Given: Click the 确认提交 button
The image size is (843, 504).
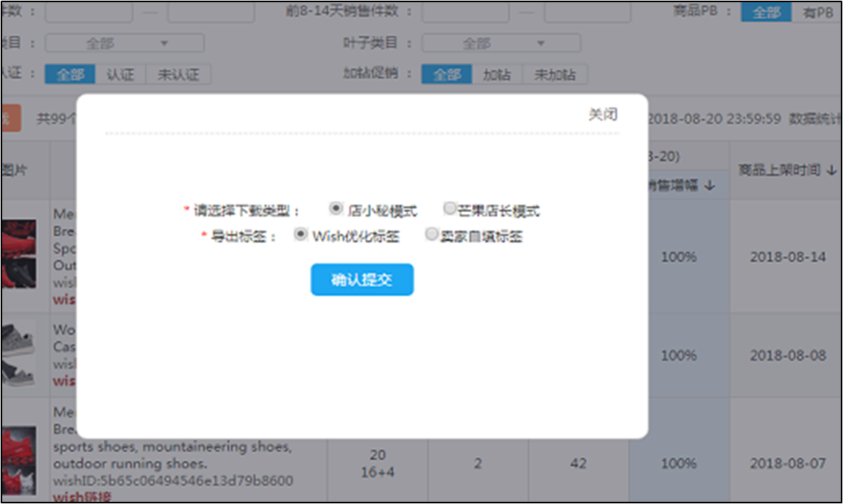Looking at the screenshot, I should [x=362, y=280].
